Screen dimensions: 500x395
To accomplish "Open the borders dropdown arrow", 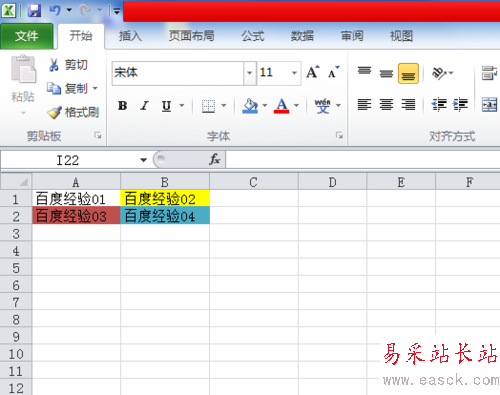I will [224, 106].
